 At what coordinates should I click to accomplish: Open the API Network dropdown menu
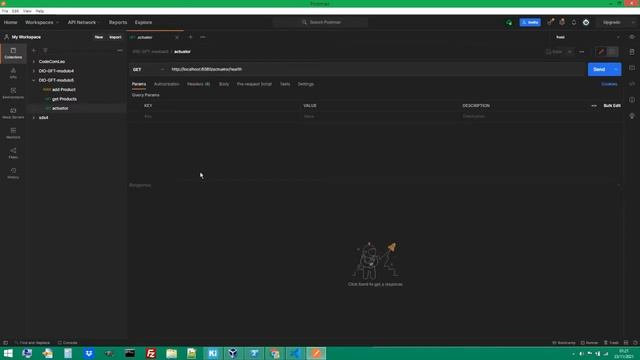point(84,22)
